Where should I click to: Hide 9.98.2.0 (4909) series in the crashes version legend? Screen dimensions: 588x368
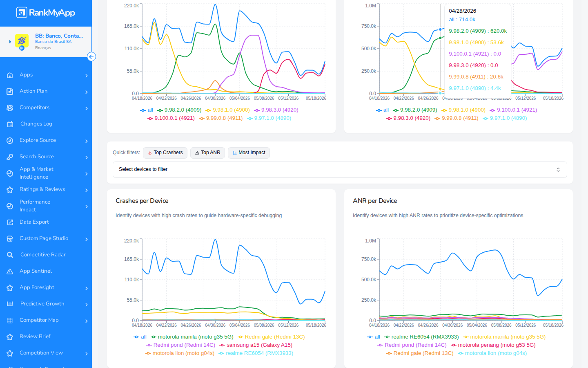click(180, 110)
